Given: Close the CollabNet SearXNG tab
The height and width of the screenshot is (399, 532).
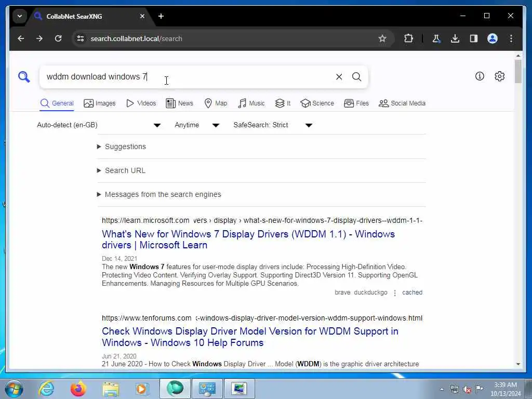Looking at the screenshot, I should point(142,16).
